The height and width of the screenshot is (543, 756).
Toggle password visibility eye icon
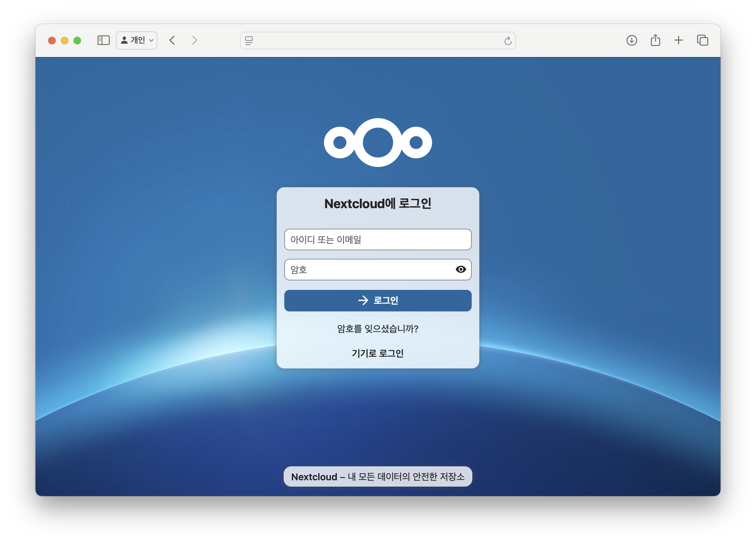[461, 269]
